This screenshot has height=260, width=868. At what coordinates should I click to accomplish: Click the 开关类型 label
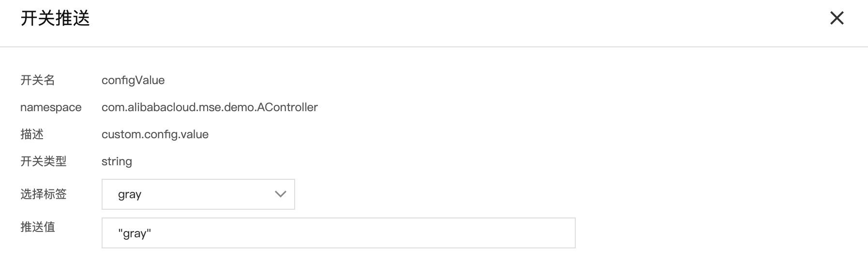(44, 161)
